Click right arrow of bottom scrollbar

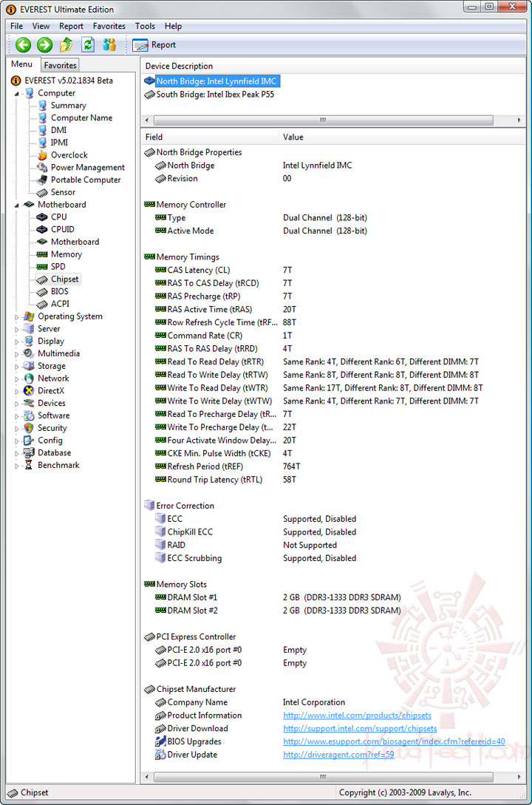tap(519, 777)
